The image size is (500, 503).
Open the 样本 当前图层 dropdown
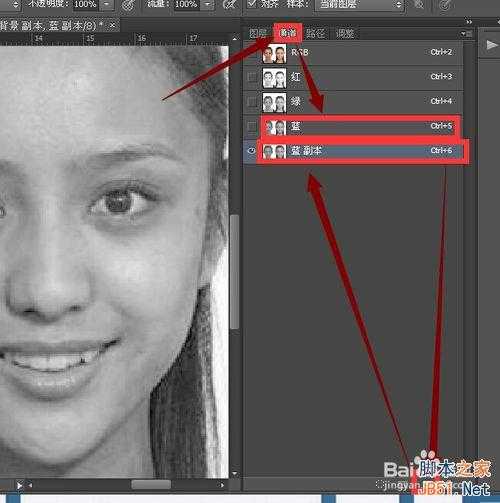[360, 4]
